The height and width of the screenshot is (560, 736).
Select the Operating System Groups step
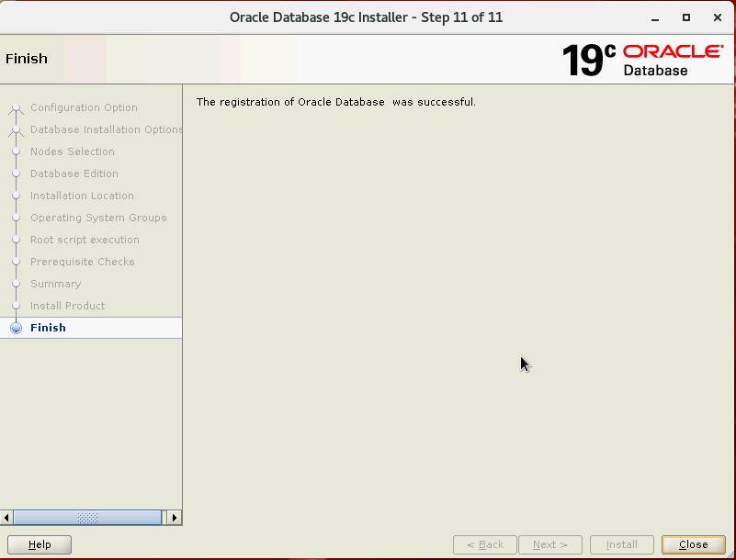click(x=98, y=218)
